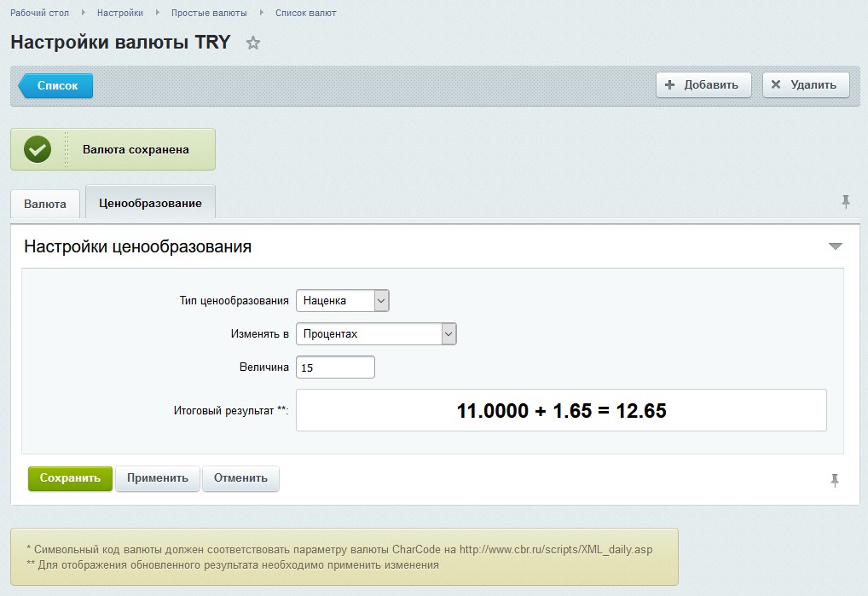Viewport: 868px width, 596px height.
Task: Cancel changes with Отменить button
Action: tap(240, 478)
